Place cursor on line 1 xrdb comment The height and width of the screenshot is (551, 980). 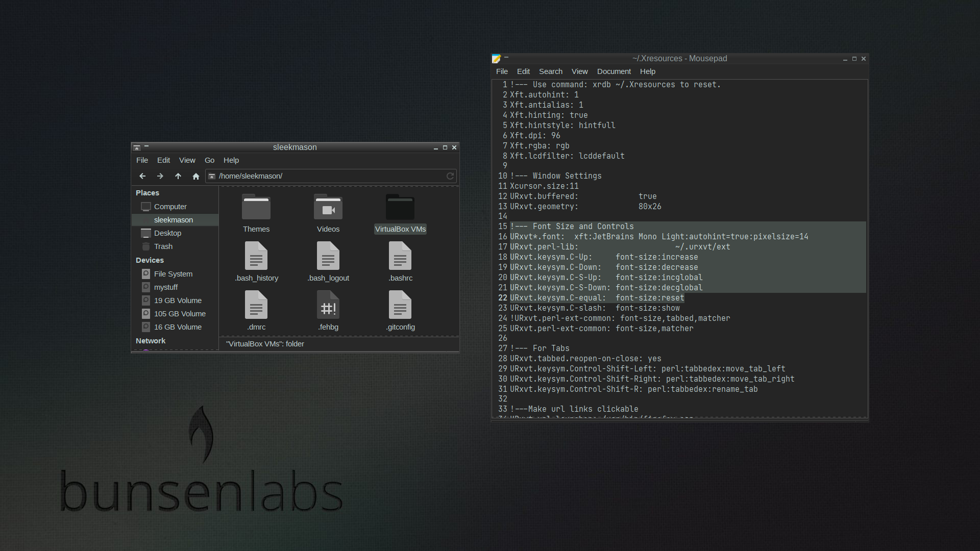pos(615,85)
